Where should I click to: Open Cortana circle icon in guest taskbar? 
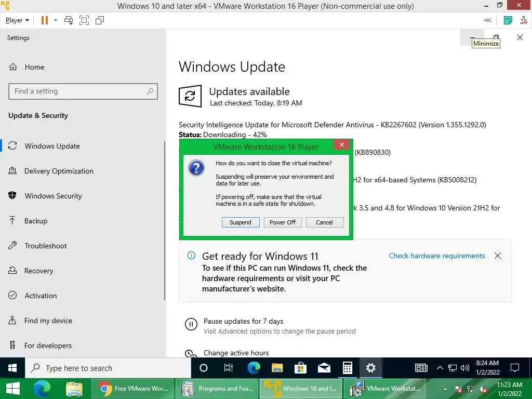click(204, 368)
